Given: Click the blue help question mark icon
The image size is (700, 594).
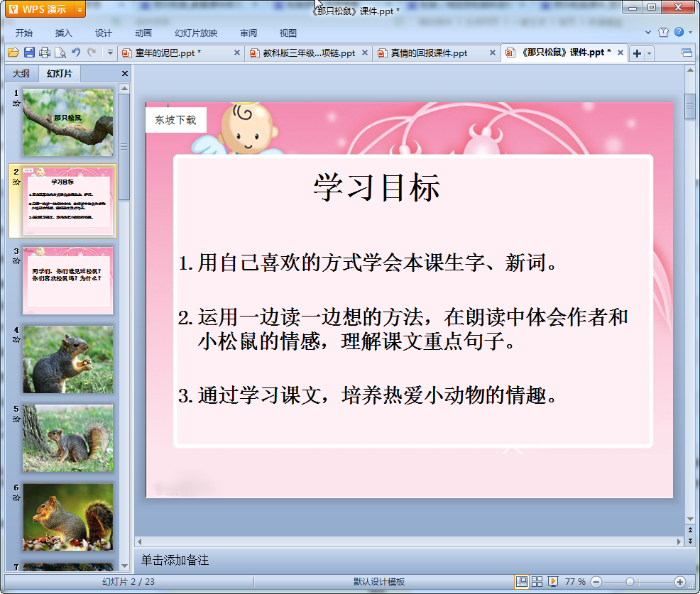Looking at the screenshot, I should [x=679, y=32].
